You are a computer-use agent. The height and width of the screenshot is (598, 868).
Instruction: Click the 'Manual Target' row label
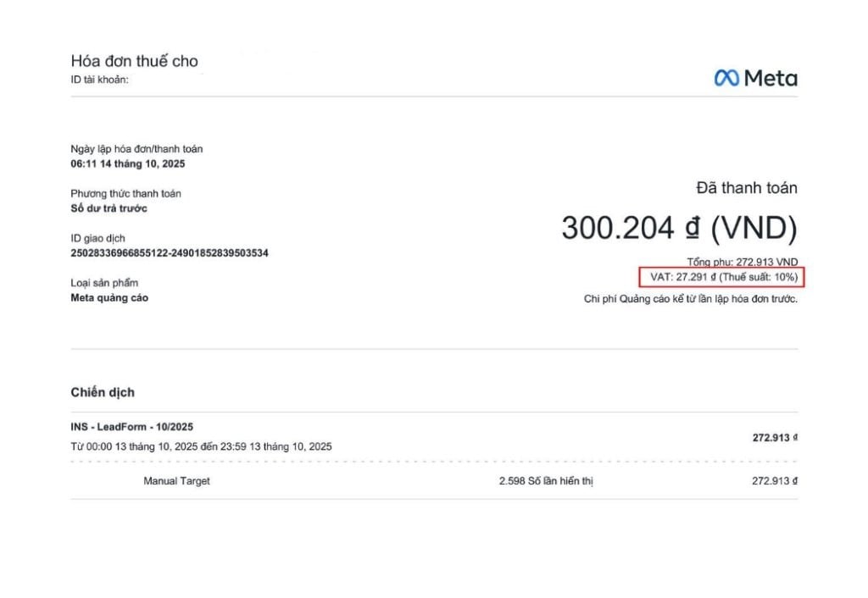pyautogui.click(x=176, y=481)
